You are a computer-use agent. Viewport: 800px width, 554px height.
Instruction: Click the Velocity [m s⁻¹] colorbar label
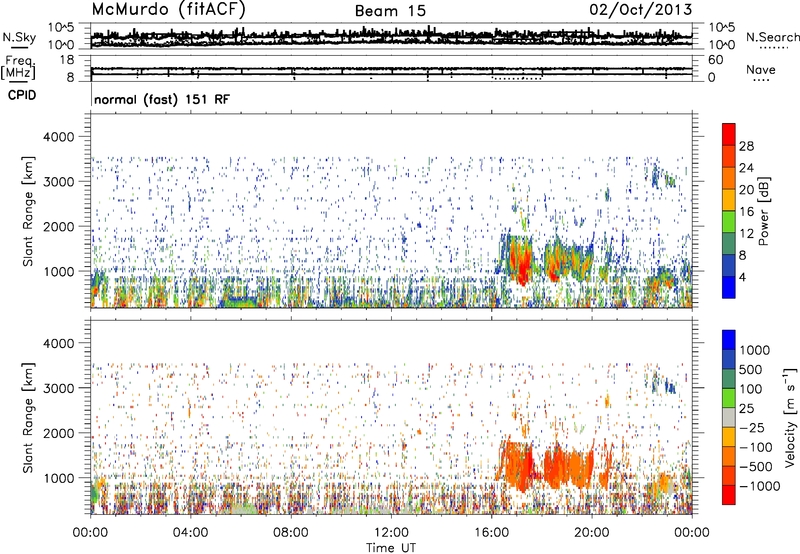tap(790, 417)
